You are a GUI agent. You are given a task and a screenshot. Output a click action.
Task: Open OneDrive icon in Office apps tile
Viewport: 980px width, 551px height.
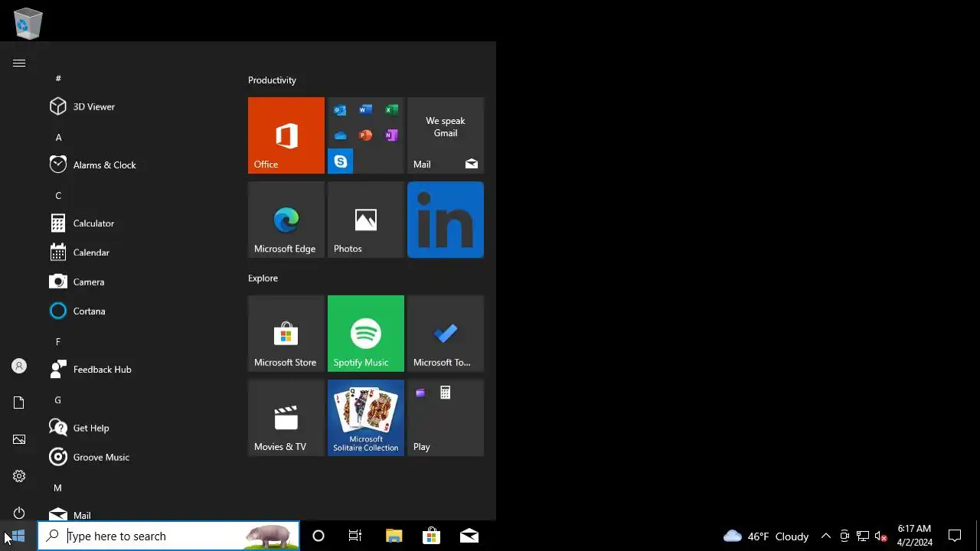coord(340,135)
